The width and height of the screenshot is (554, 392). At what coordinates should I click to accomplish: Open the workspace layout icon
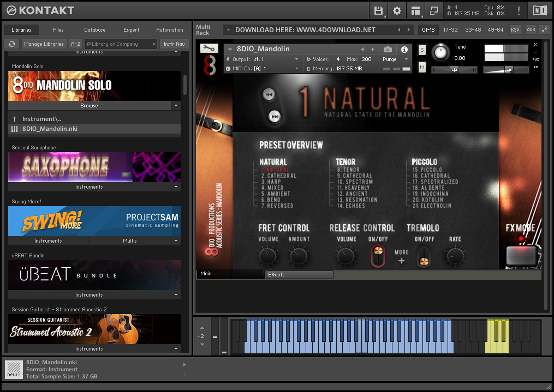click(416, 11)
